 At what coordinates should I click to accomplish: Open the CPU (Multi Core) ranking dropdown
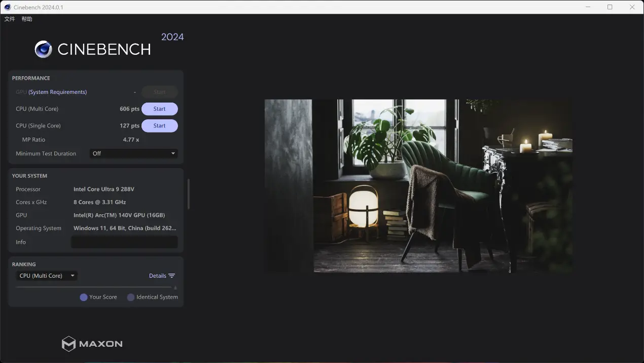tap(47, 276)
